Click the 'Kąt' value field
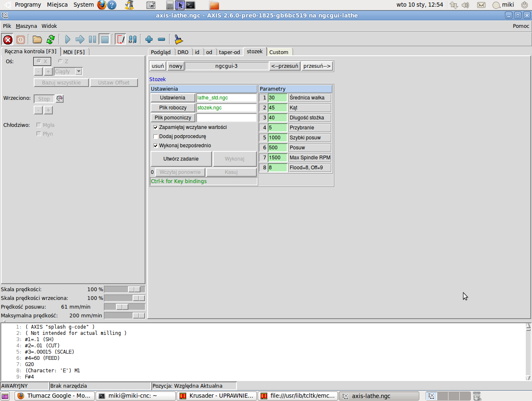 tap(278, 108)
